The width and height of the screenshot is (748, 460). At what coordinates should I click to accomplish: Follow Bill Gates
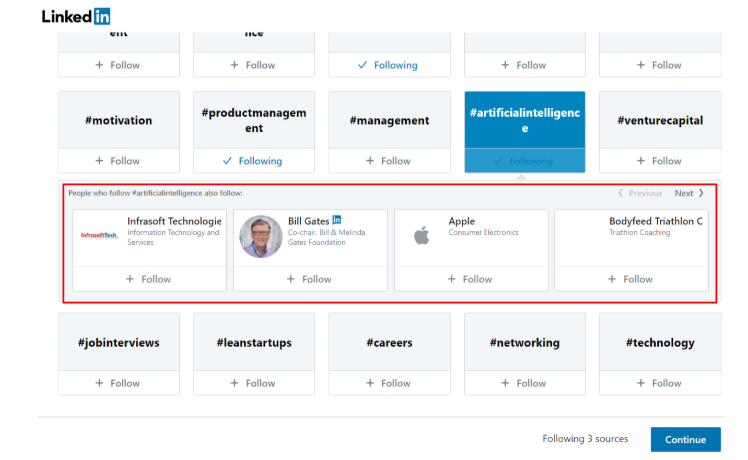click(x=309, y=279)
